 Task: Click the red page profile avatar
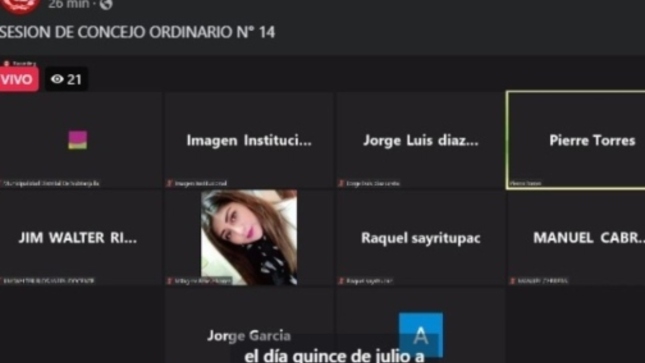pos(19,6)
